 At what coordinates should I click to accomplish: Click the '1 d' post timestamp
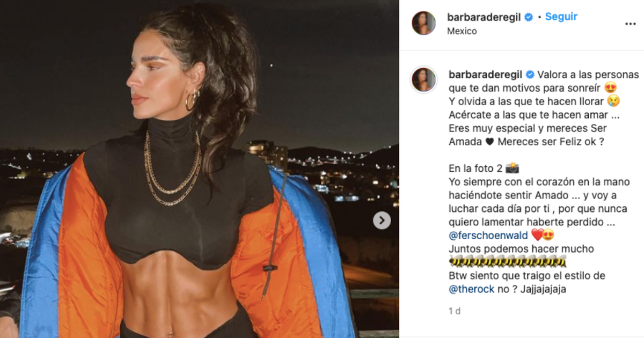pos(453,311)
